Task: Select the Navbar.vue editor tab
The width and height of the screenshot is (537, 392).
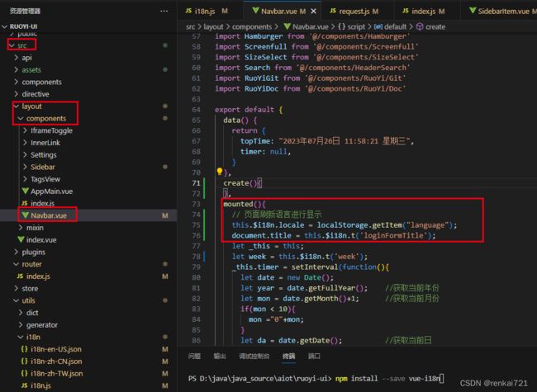Action: pos(283,12)
